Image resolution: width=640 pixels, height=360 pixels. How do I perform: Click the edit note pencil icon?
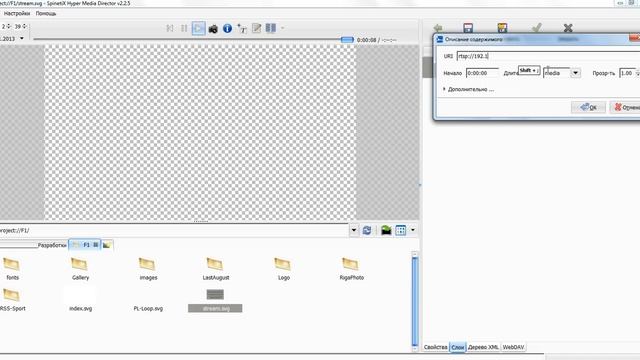pos(256,28)
